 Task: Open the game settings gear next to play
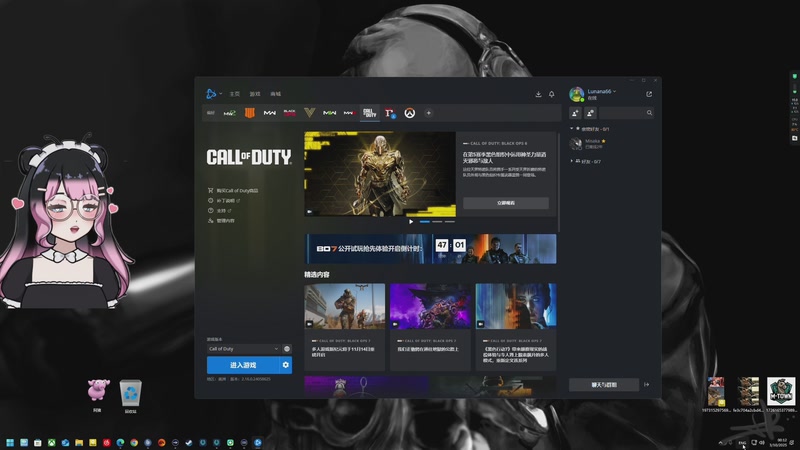coord(286,365)
